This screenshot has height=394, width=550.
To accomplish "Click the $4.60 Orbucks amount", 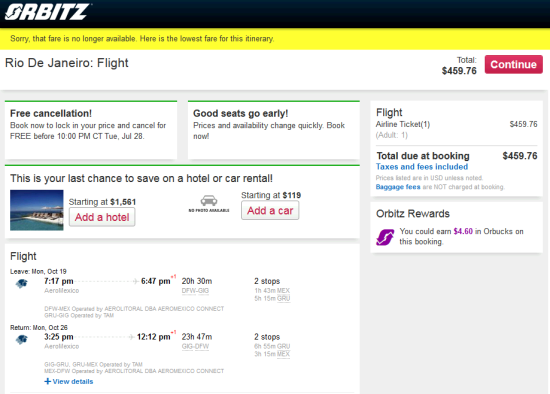I will (463, 231).
